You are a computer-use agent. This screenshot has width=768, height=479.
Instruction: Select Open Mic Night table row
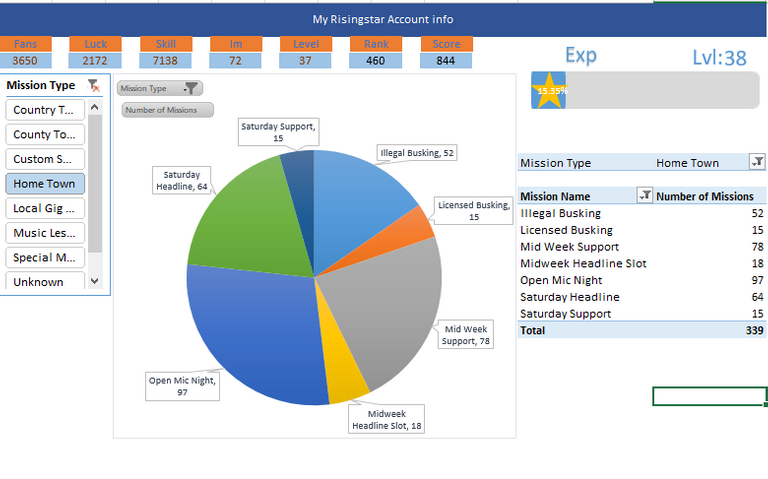[x=642, y=280]
